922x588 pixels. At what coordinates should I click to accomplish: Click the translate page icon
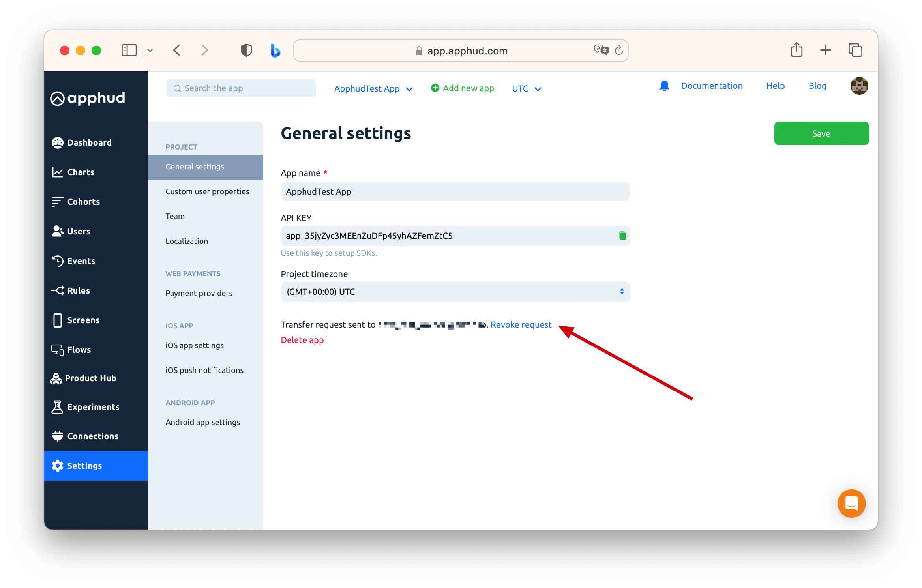point(601,50)
